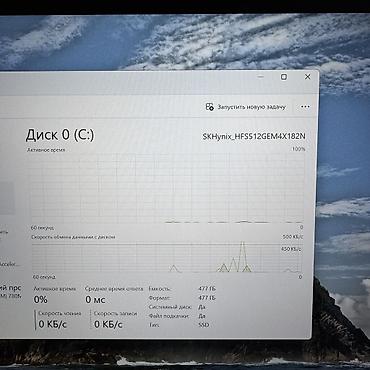Close the Task Manager window
Screen dimensions: 370x370
click(307, 77)
